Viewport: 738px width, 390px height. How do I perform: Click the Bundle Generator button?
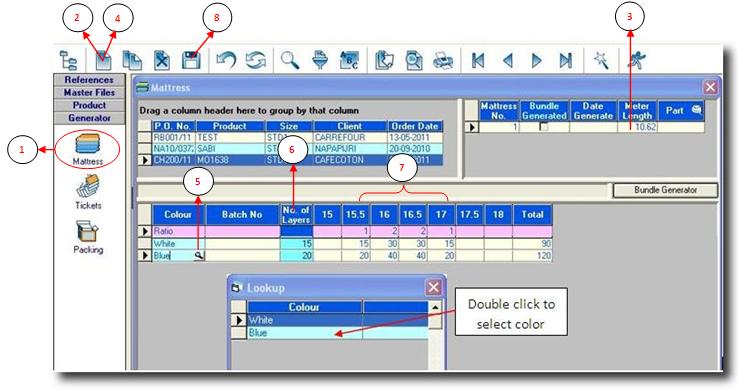click(x=665, y=190)
